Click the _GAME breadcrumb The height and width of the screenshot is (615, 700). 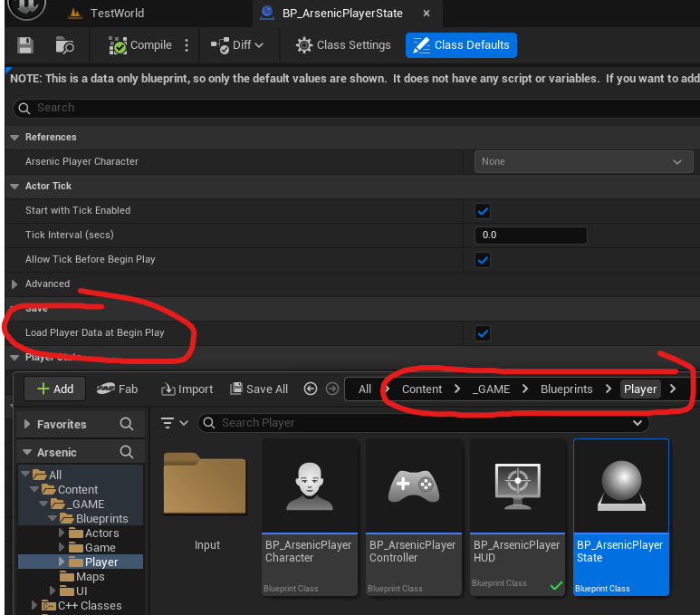click(491, 389)
